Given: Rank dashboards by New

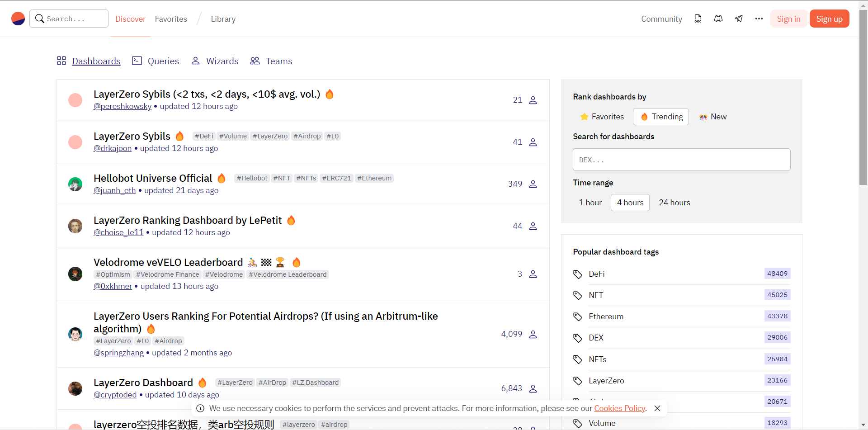Looking at the screenshot, I should 713,117.
